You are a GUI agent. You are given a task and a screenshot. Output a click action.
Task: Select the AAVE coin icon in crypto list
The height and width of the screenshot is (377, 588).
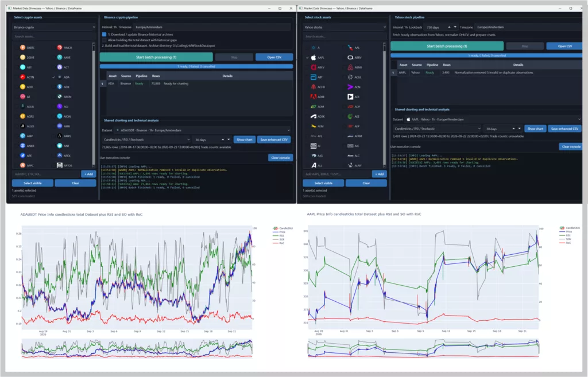point(59,57)
